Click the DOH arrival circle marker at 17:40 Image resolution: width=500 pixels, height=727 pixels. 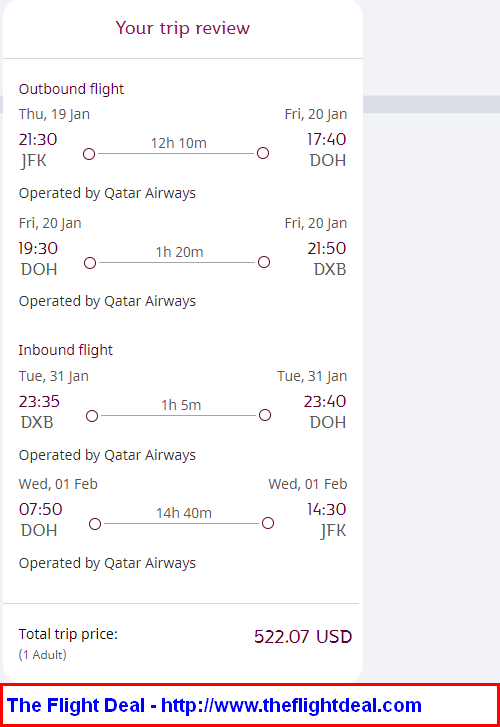(263, 153)
